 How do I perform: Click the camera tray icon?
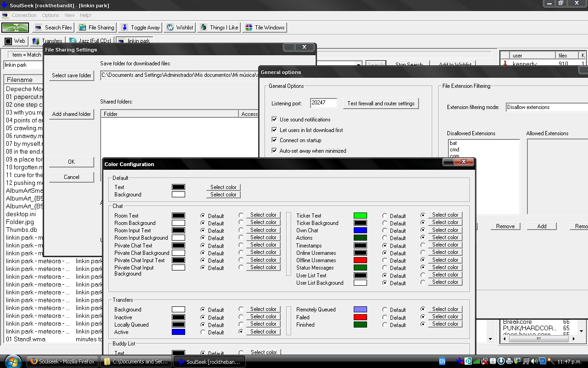518,361
